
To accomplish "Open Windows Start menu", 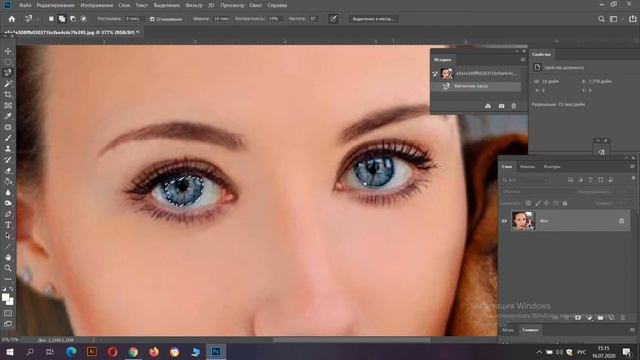I will [10, 352].
